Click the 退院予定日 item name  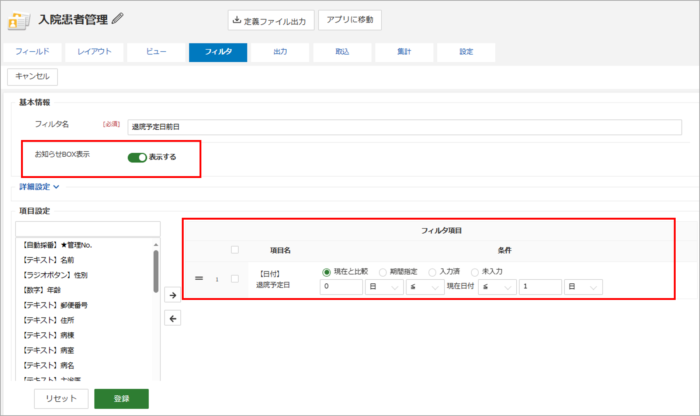[x=273, y=285]
